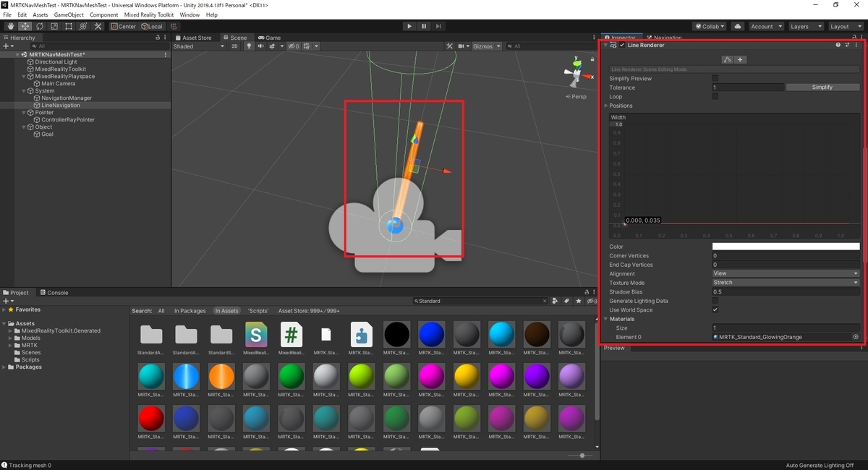Search by type icon in Project panel
Image resolution: width=868 pixels, height=470 pixels.
point(556,301)
